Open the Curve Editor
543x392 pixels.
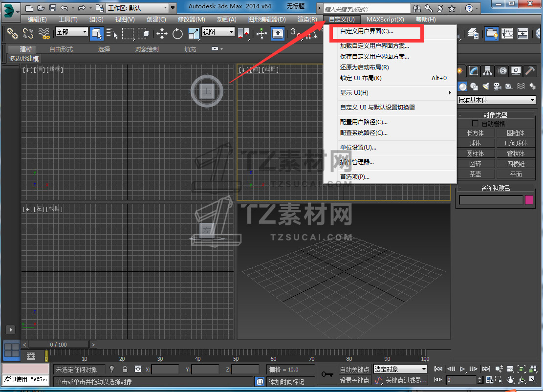507,34
